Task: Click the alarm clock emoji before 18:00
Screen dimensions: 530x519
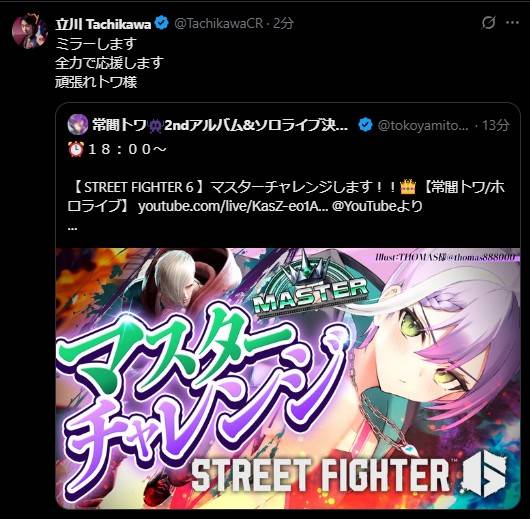Action: pyautogui.click(x=76, y=149)
